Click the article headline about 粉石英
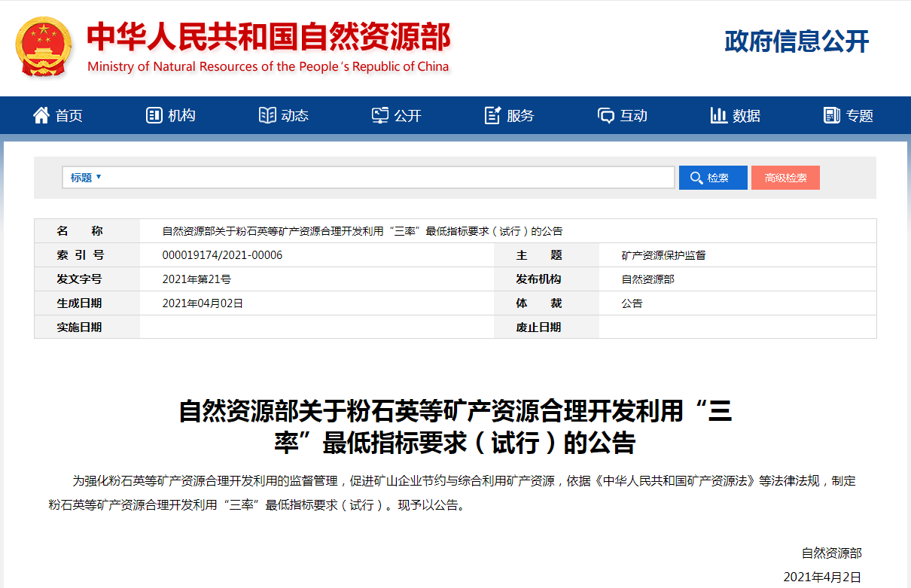Screen dimensions: 911x588 tap(455, 427)
